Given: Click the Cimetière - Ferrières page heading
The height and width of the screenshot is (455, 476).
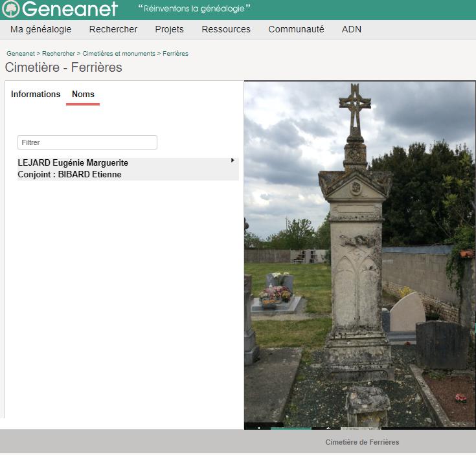Looking at the screenshot, I should [63, 67].
